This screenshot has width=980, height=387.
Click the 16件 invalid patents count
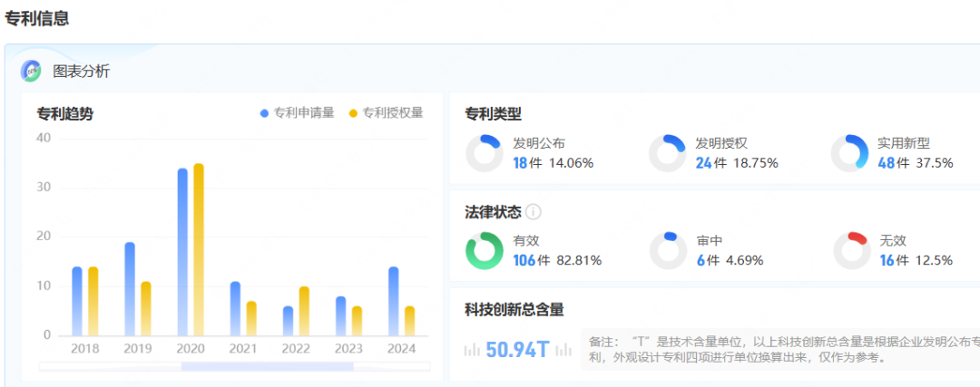coord(893,261)
